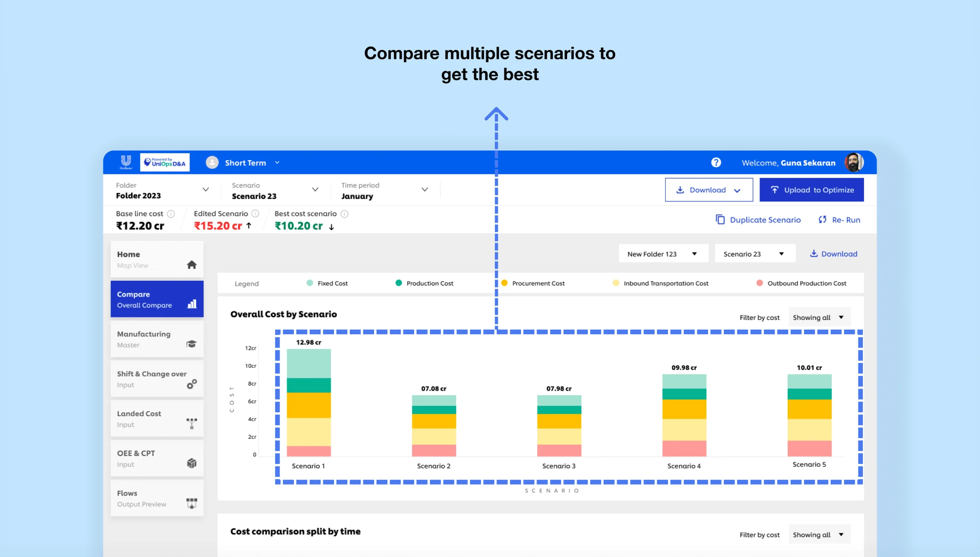Viewport: 980px width, 557px height.
Task: Click the UniOps D&A logo badge
Action: [165, 162]
